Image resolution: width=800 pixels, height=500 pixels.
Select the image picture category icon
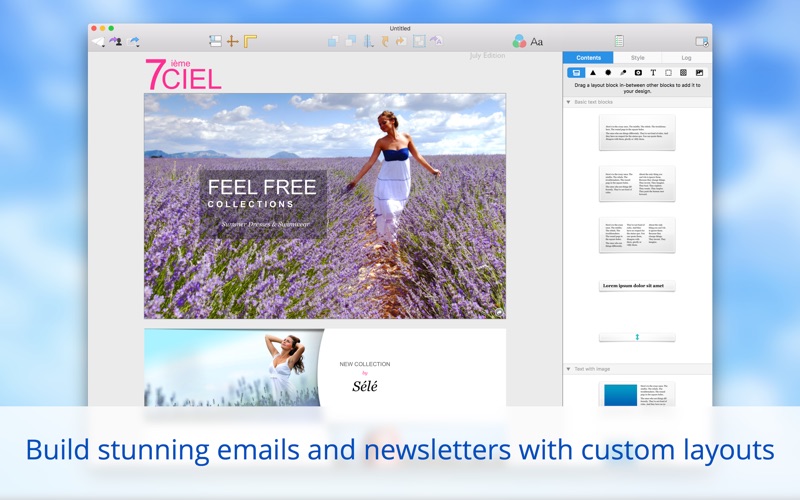[x=699, y=73]
